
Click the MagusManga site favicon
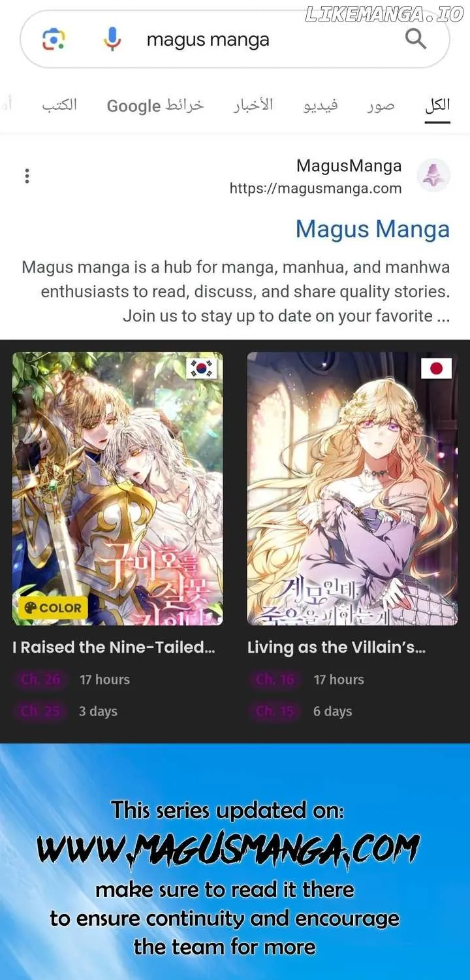pos(433,175)
